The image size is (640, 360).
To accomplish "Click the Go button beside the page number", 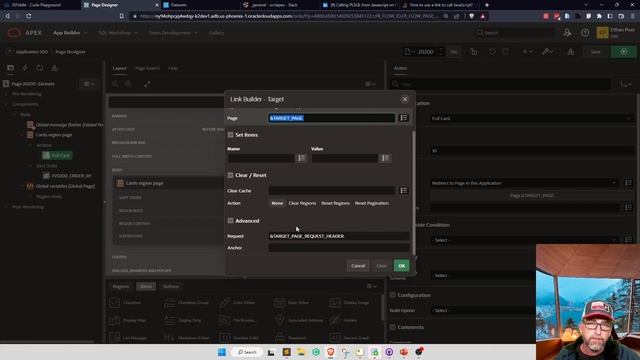I will coord(454,52).
